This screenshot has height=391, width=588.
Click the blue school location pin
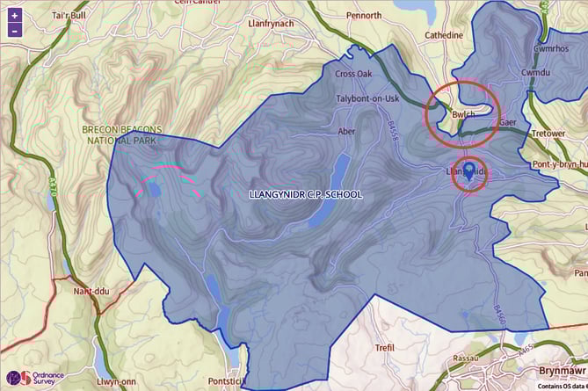[x=468, y=171]
